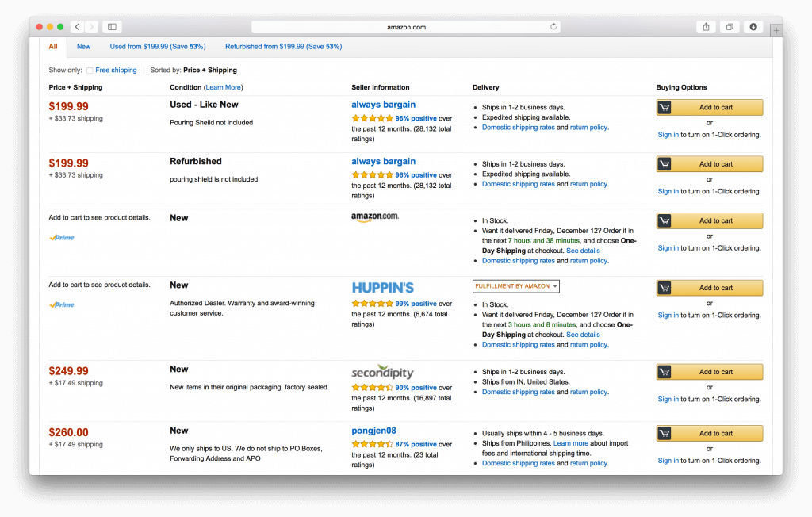Open the Learn More condition link
Screen dimensions: 812x517
223,87
